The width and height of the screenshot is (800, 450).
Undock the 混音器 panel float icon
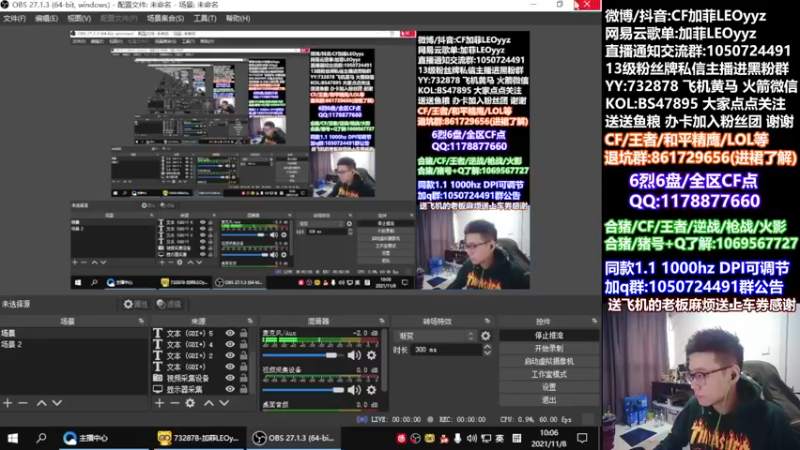382,321
